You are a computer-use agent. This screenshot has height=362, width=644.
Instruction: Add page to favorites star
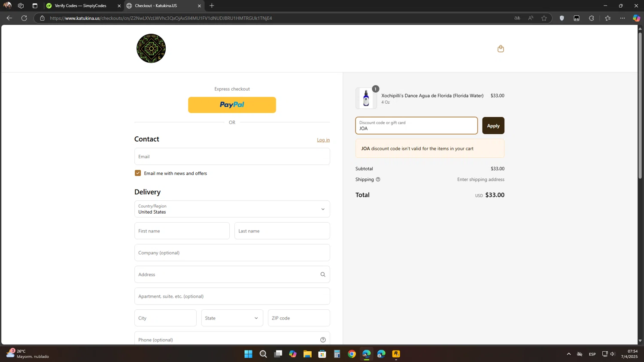pos(544,18)
